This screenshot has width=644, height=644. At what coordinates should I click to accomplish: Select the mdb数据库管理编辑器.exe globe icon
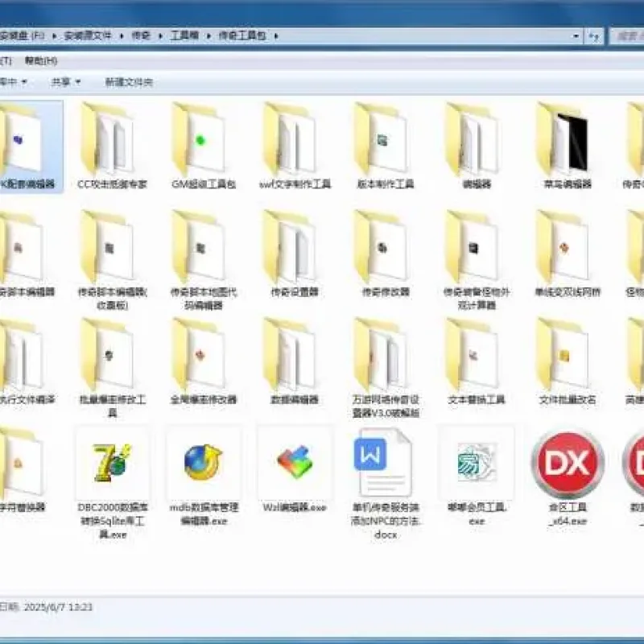tap(204, 463)
